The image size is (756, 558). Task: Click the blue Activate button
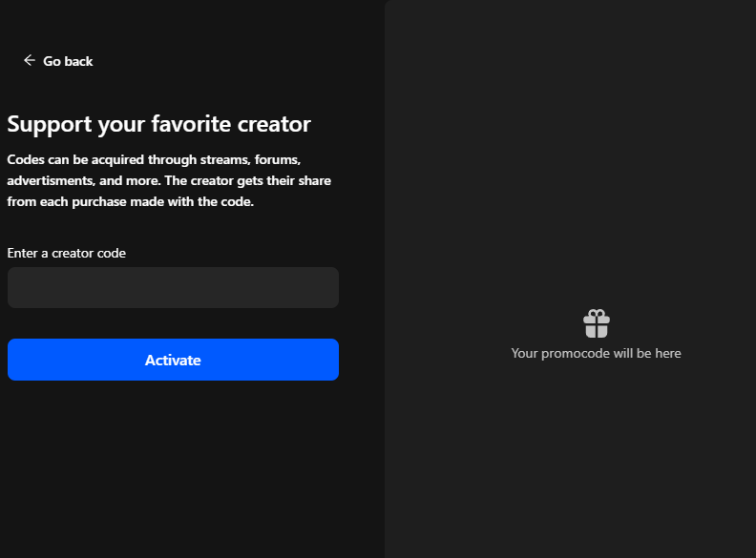(x=173, y=360)
